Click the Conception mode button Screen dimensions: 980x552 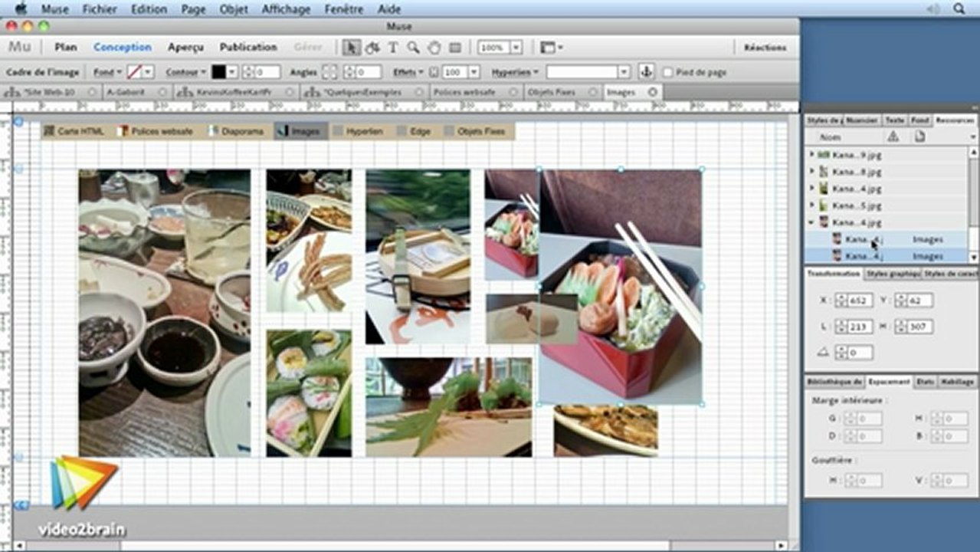[x=123, y=48]
